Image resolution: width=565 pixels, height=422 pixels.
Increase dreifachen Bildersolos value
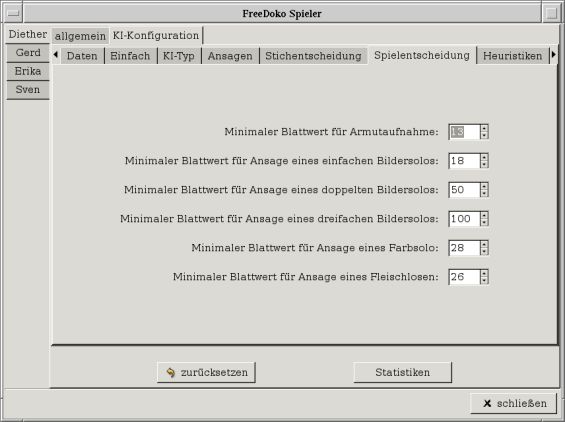pyautogui.click(x=484, y=215)
